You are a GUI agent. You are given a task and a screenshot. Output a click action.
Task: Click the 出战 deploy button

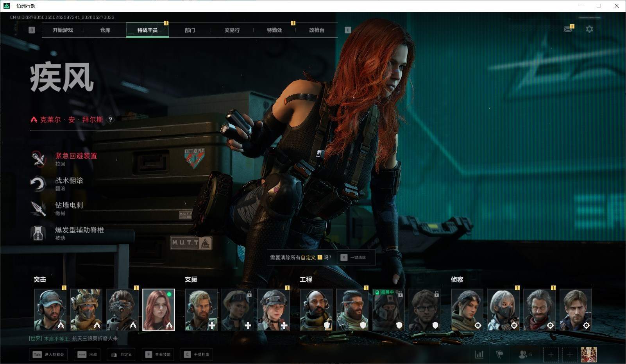88,354
